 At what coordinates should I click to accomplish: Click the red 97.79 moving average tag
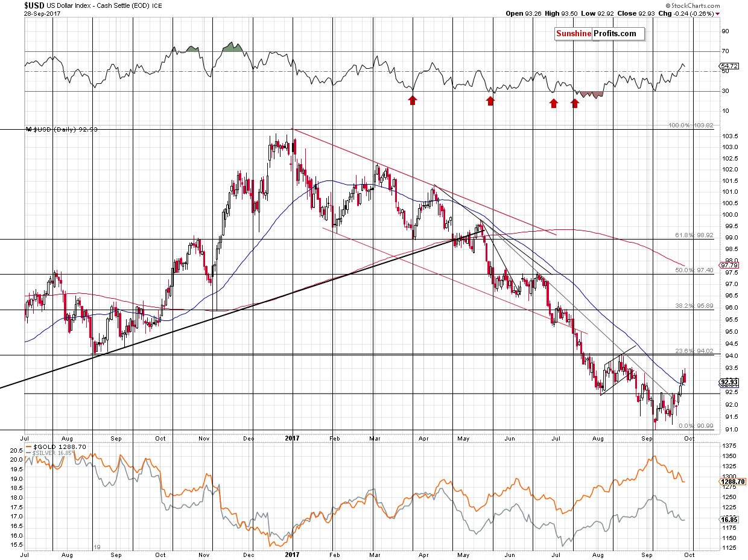tap(729, 265)
